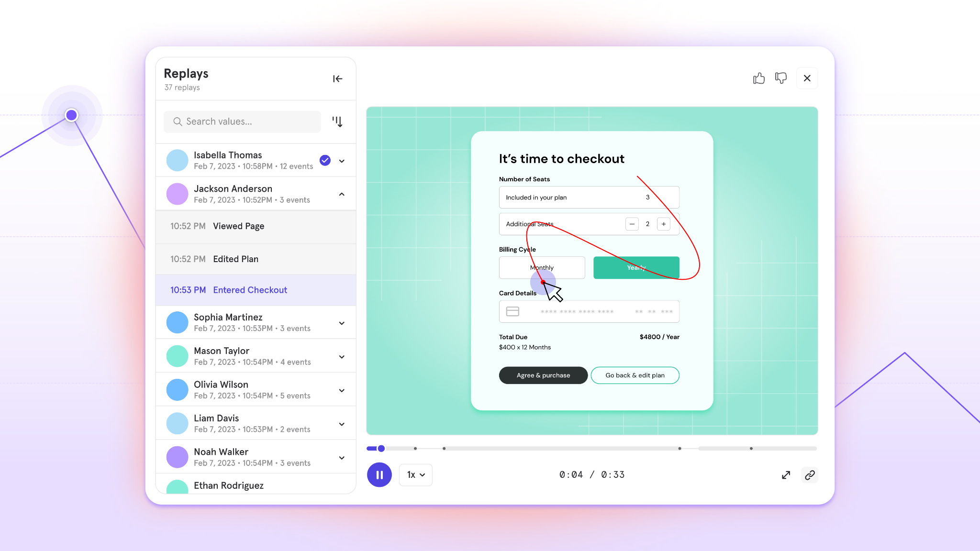
Task: Expand Sophia Martinez replay events
Action: click(342, 322)
